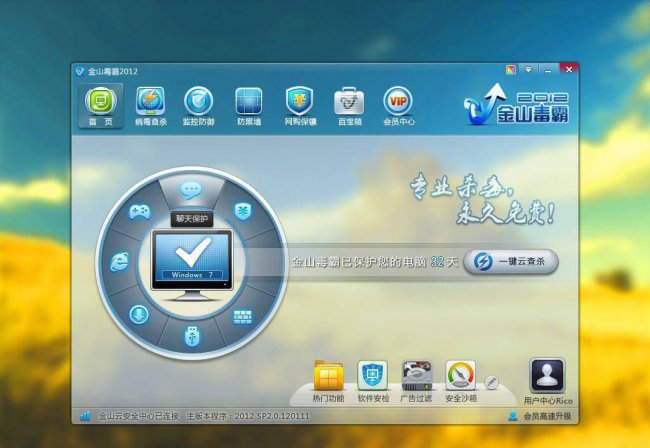Close the 金山毒霸2012 window

click(x=569, y=70)
